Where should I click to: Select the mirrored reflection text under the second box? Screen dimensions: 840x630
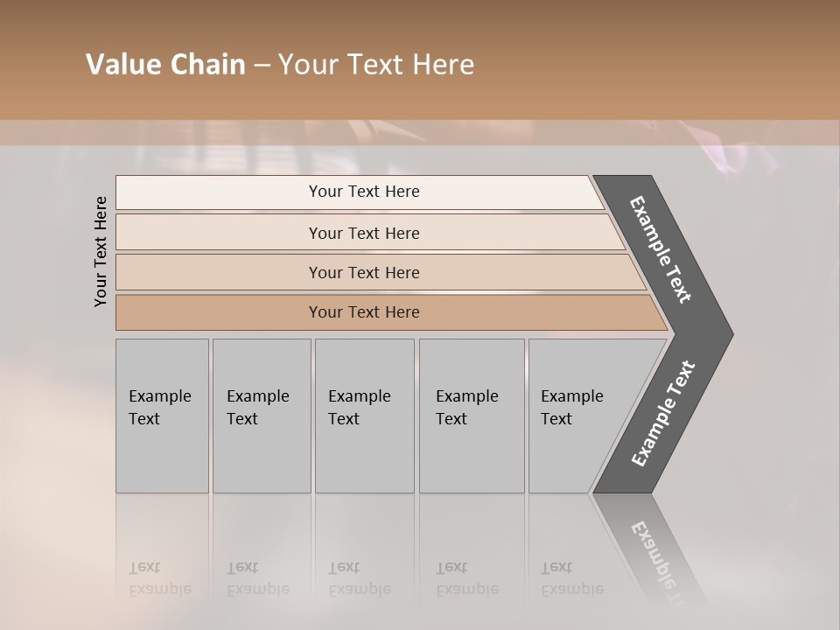[x=257, y=578]
